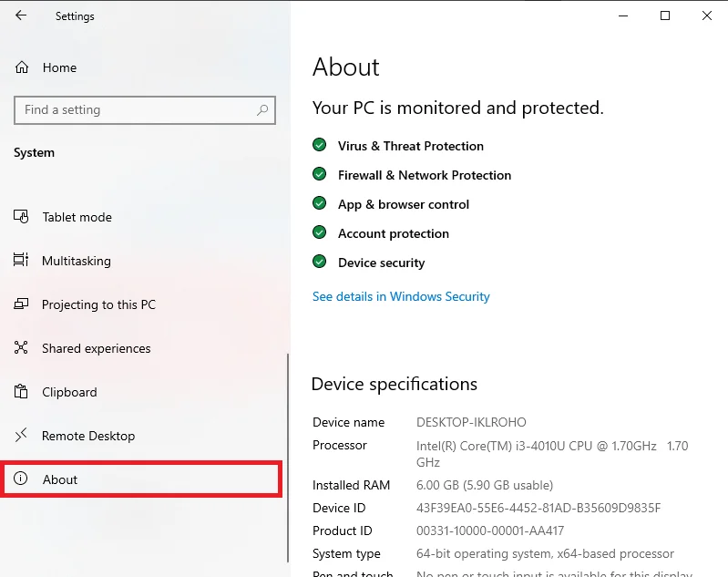Click the System type label
Image resolution: width=728 pixels, height=577 pixels.
[346, 554]
